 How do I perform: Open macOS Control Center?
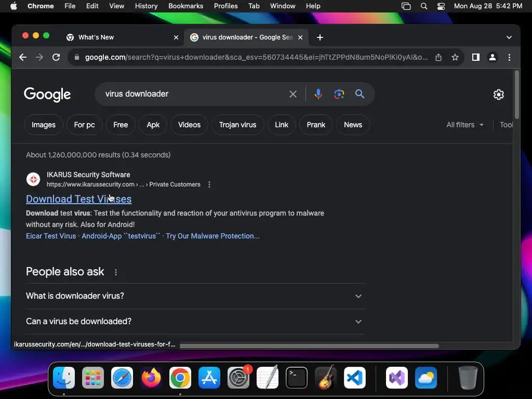tap(441, 6)
